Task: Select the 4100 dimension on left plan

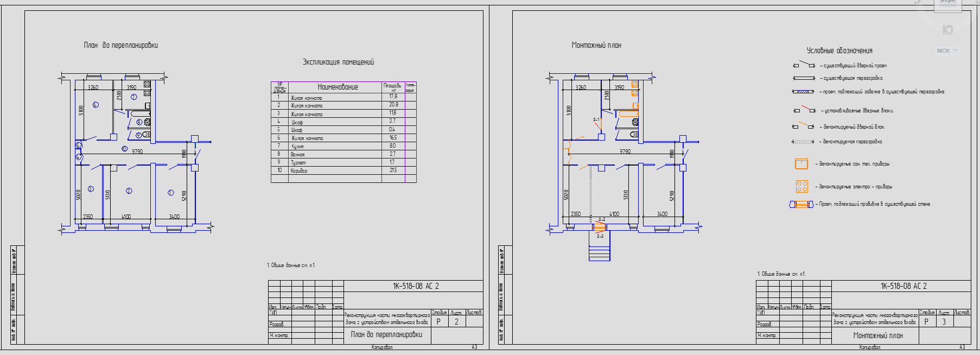Action: point(126,217)
